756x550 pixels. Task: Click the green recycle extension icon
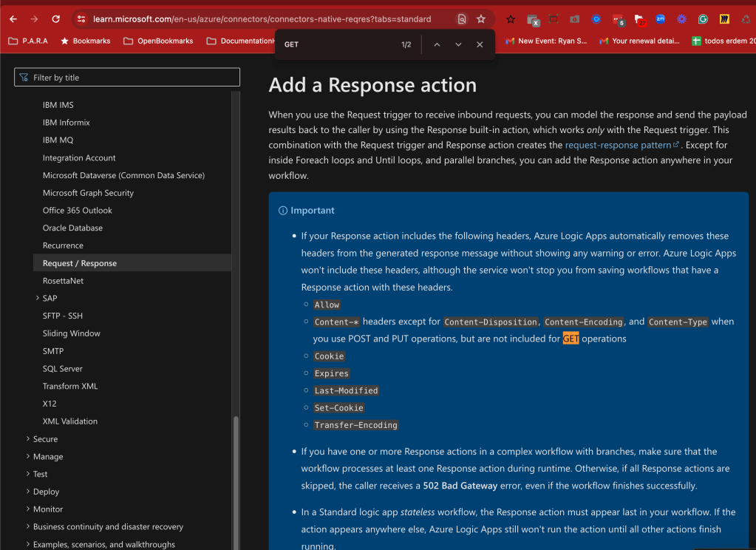746,19
